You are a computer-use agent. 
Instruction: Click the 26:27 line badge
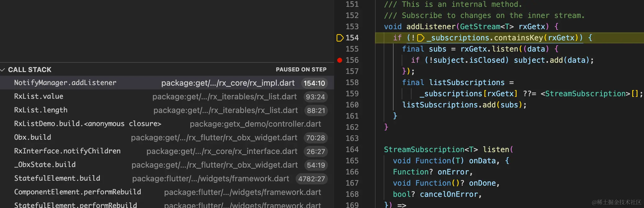coord(315,151)
